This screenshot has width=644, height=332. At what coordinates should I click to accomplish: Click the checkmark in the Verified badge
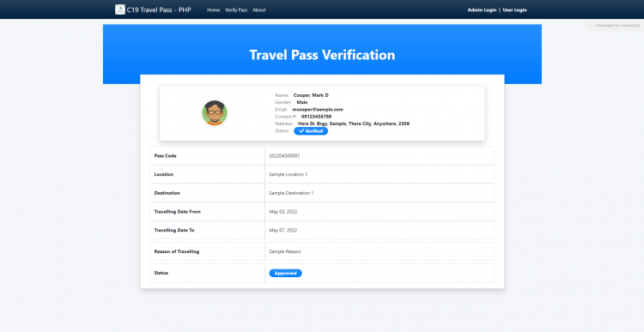[301, 131]
